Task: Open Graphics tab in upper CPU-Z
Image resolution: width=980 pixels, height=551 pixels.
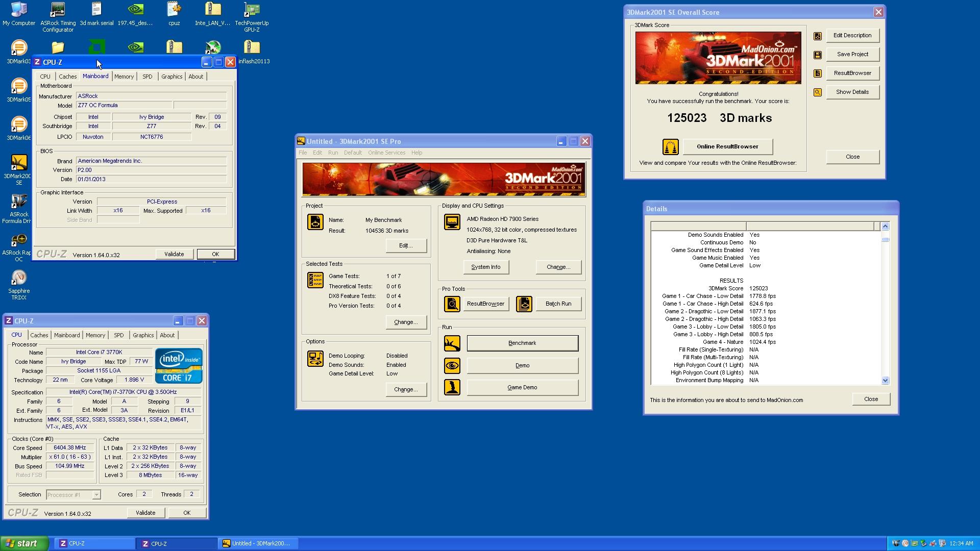Action: click(171, 77)
